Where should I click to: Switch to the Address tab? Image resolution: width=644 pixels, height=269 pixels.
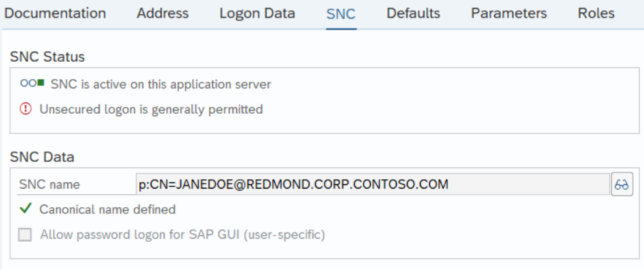click(x=163, y=13)
